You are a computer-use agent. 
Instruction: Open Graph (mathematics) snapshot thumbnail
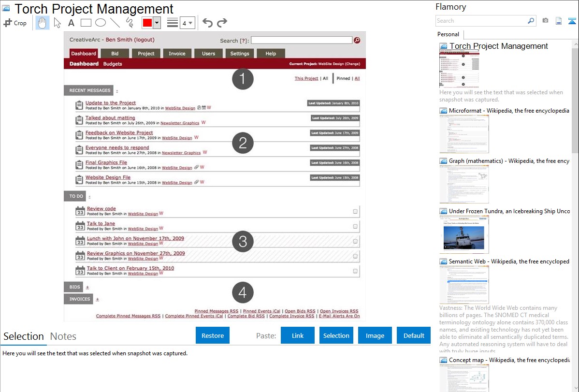tap(464, 184)
